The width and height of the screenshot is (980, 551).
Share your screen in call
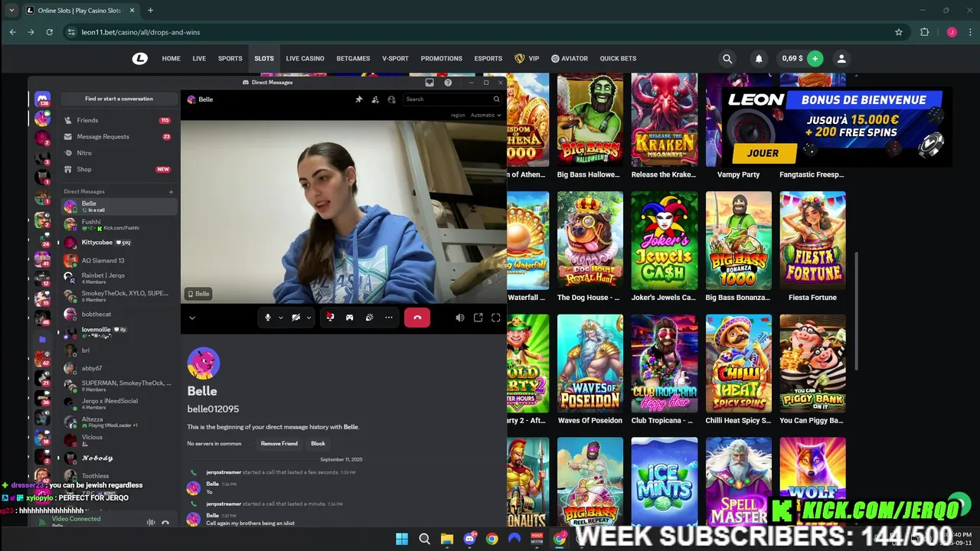coord(330,317)
